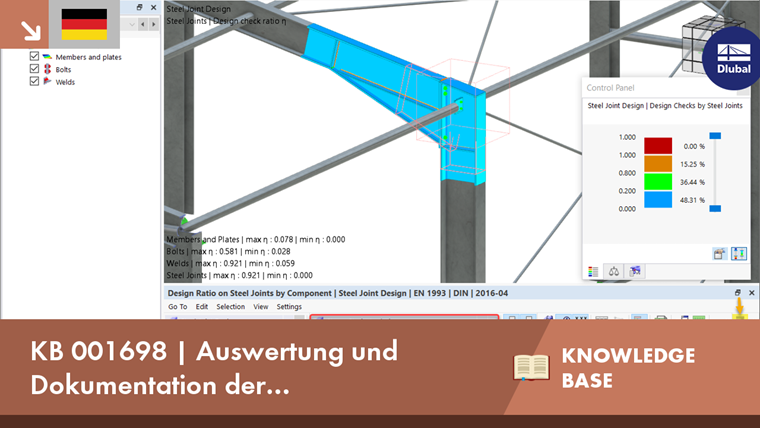This screenshot has width=760, height=428.
Task: Switch to the filter tab in Control Panel
Action: [x=635, y=271]
